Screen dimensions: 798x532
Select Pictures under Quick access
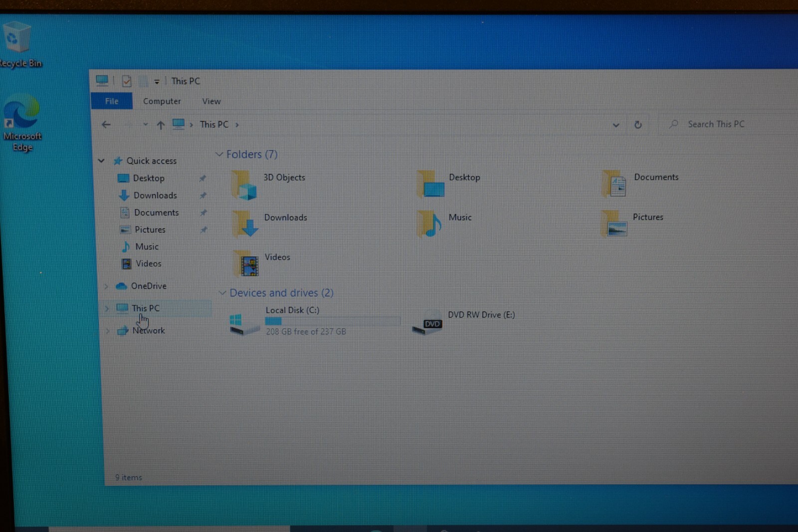(x=150, y=229)
